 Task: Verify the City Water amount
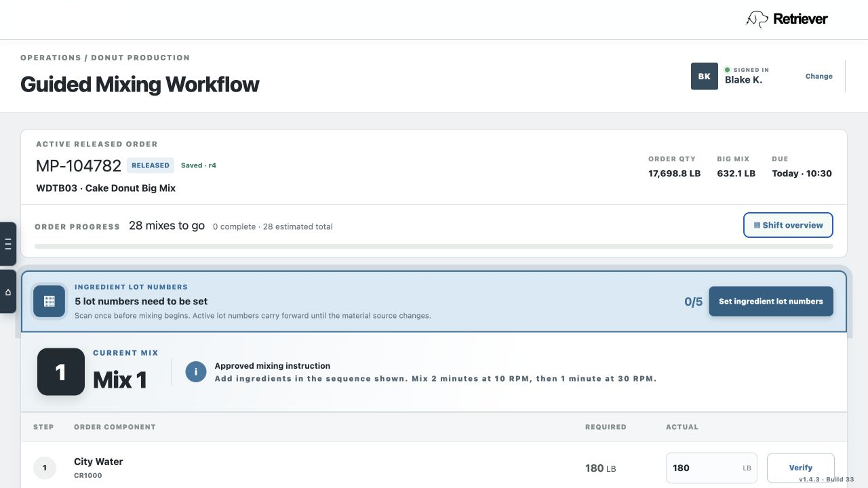801,468
